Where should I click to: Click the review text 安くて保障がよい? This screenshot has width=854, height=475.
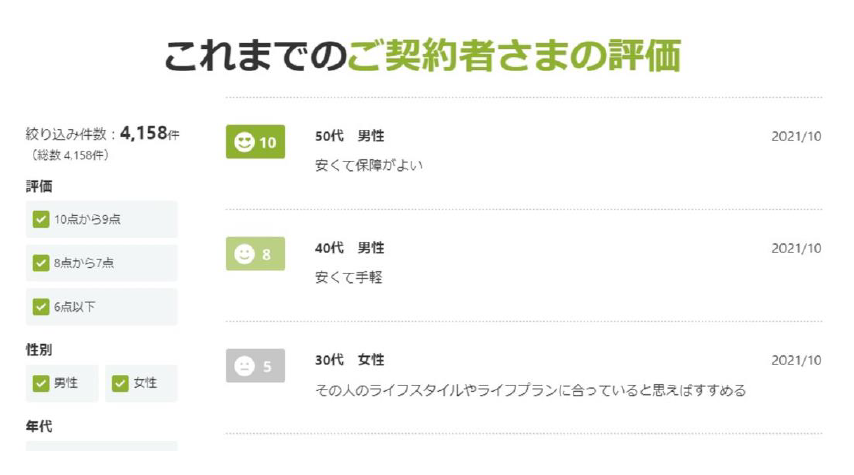point(368,165)
